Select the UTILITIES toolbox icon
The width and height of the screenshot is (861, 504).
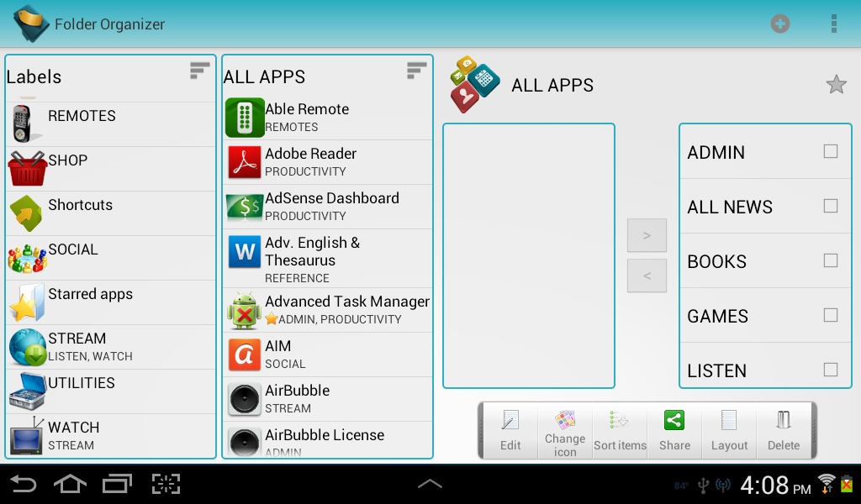27,391
